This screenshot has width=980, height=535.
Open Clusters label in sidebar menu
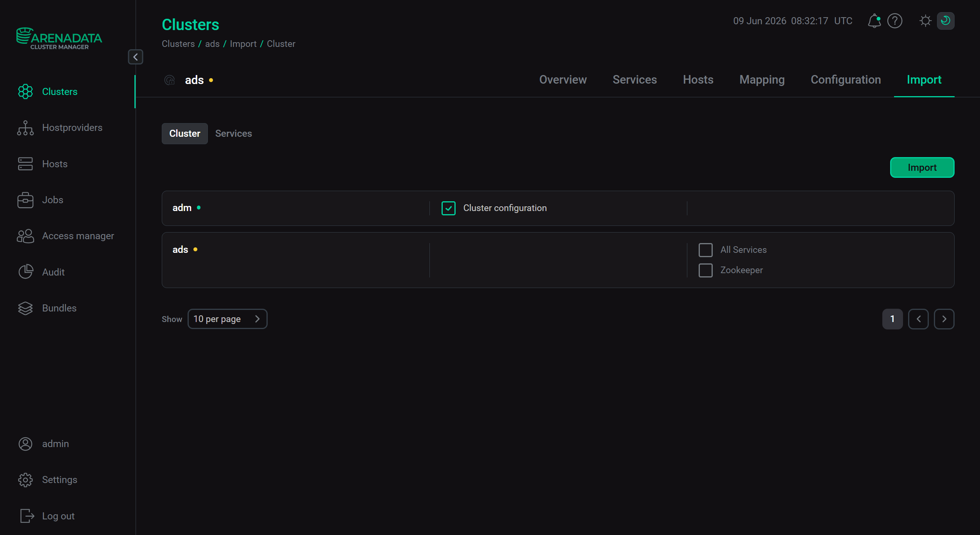click(x=60, y=92)
